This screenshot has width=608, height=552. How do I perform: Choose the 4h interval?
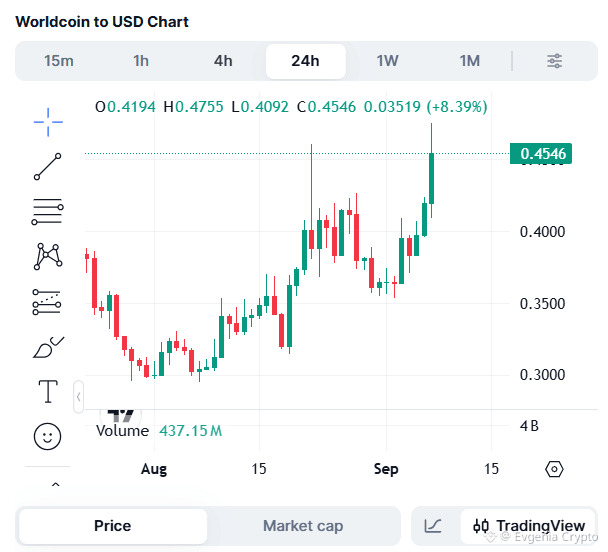(223, 61)
